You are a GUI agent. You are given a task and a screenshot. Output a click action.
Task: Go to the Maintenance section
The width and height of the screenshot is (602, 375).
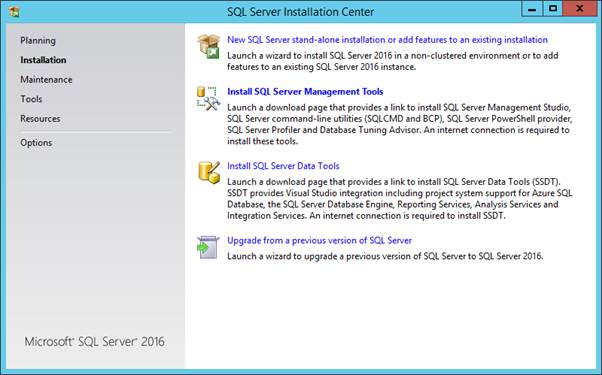46,79
